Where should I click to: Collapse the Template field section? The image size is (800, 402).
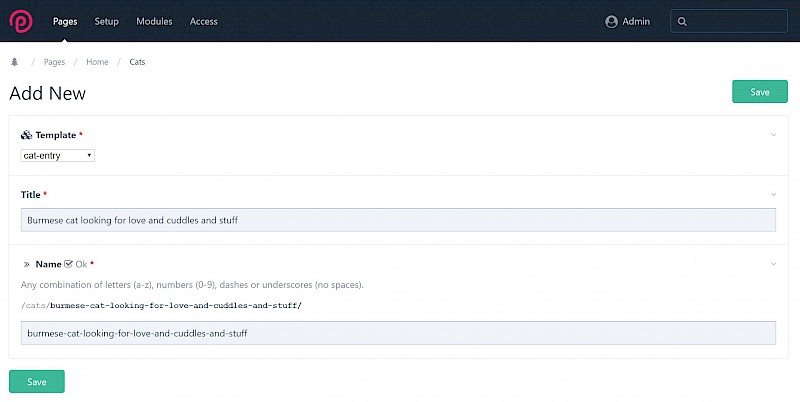click(x=773, y=135)
